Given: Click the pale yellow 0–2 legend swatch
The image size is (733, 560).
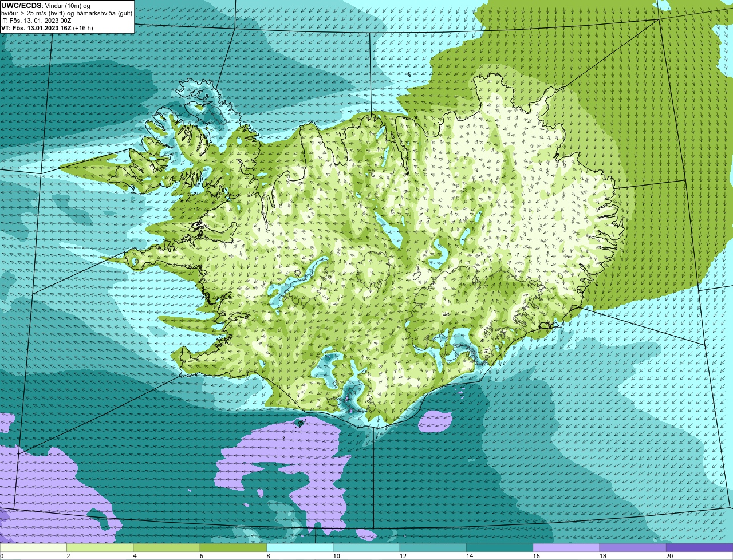Looking at the screenshot, I should (34, 548).
